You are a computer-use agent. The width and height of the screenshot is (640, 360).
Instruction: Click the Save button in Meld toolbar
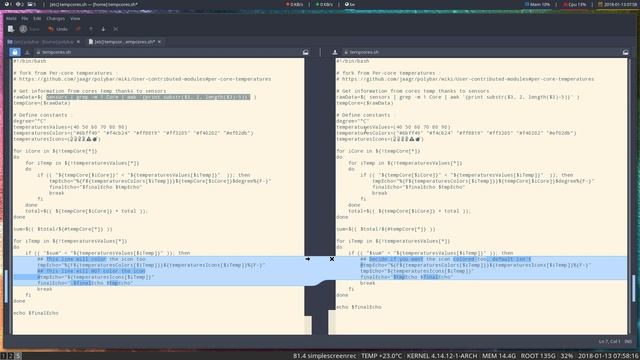point(29,29)
